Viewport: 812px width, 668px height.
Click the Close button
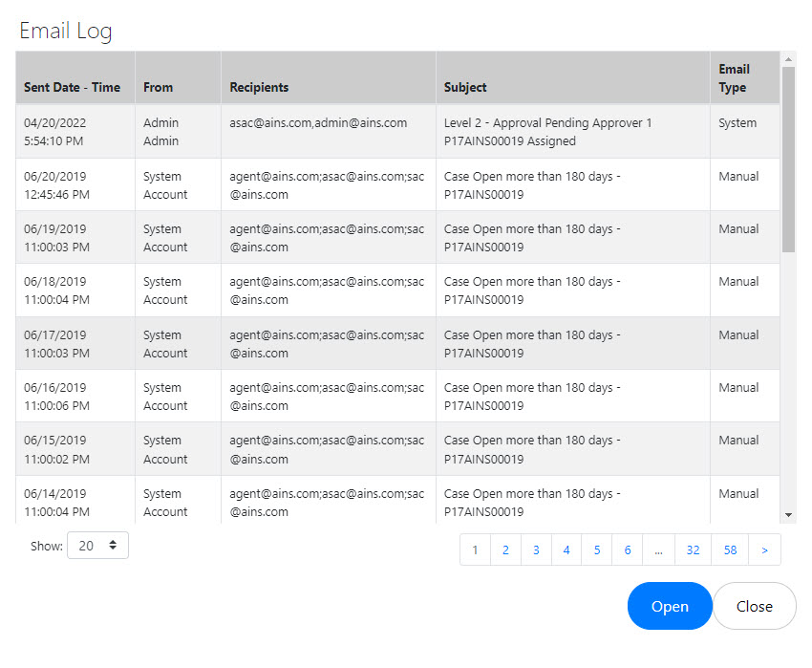754,606
